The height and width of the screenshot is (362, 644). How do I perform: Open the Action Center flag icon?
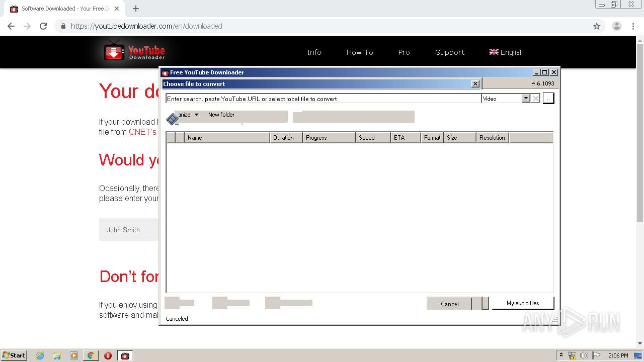[596, 355]
